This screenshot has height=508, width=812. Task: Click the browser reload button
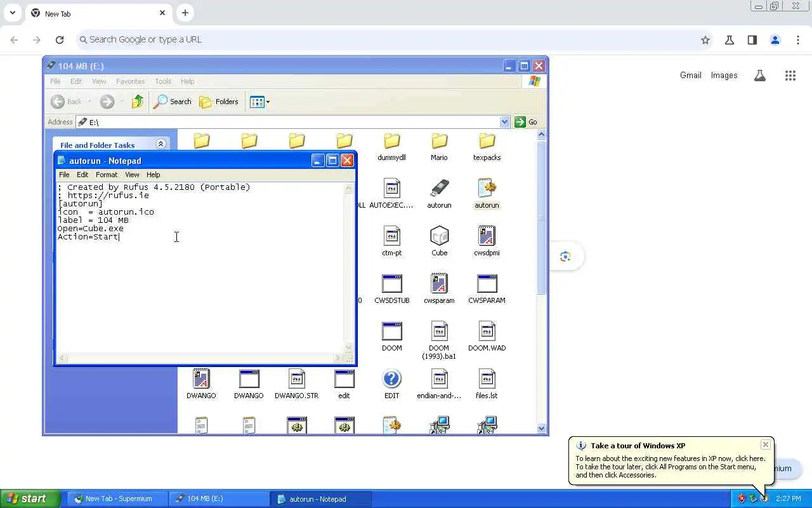(60, 39)
